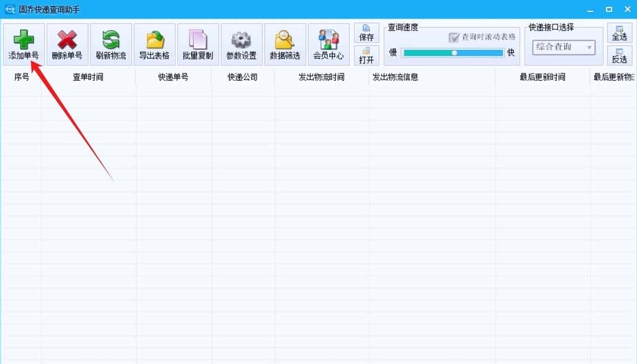Viewport: 637px width, 364px height.
Task: Click the 保存 save icon
Action: pos(366,33)
